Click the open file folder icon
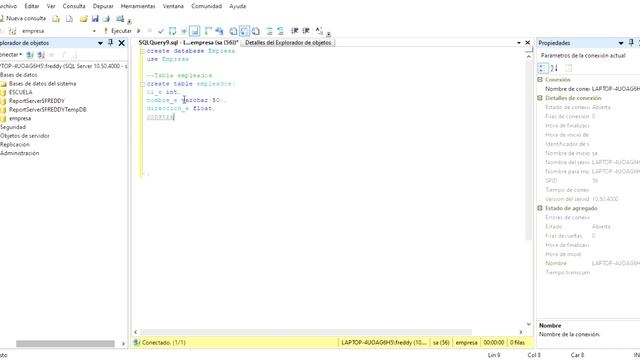Viewport: 640px width, 360px height. pyautogui.click(x=84, y=19)
